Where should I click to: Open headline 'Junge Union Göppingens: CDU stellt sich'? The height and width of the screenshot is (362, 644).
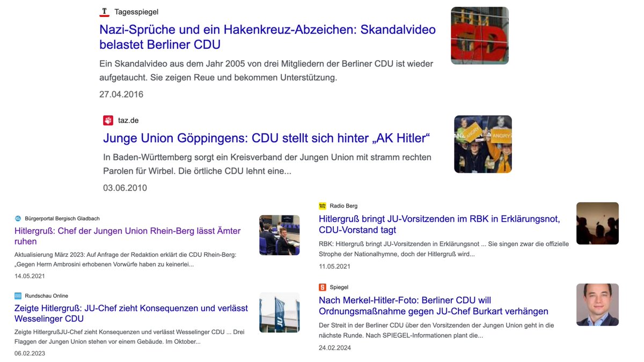pyautogui.click(x=267, y=138)
